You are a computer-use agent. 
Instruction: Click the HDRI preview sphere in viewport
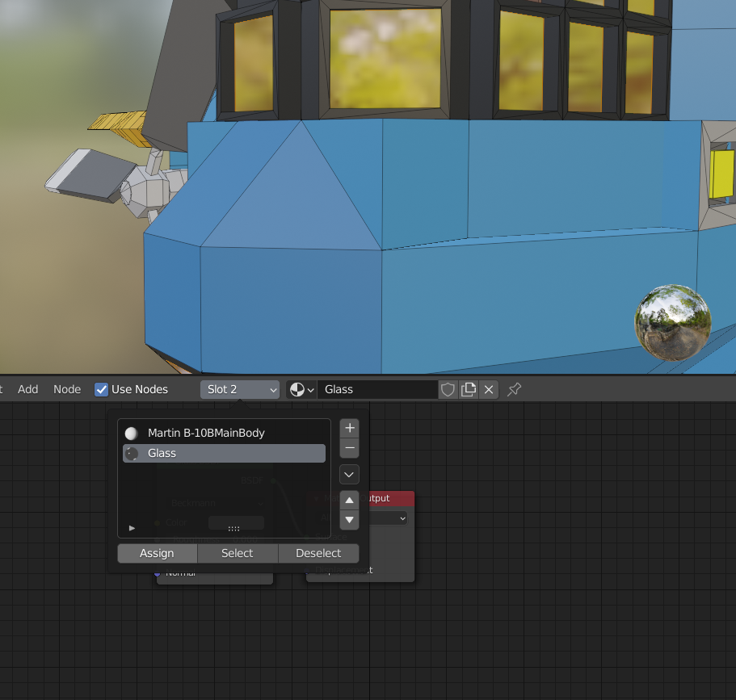673,323
